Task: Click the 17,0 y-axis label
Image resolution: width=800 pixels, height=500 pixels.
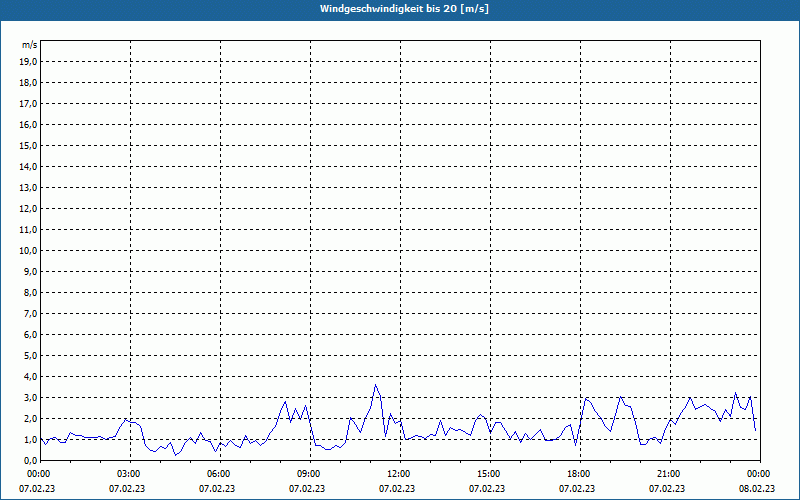Action: pos(28,104)
